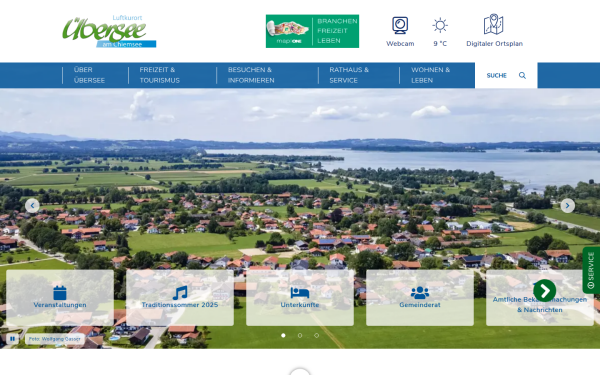Click the Veranstaltungen label
Screen dimensions: 600x375
(60, 305)
